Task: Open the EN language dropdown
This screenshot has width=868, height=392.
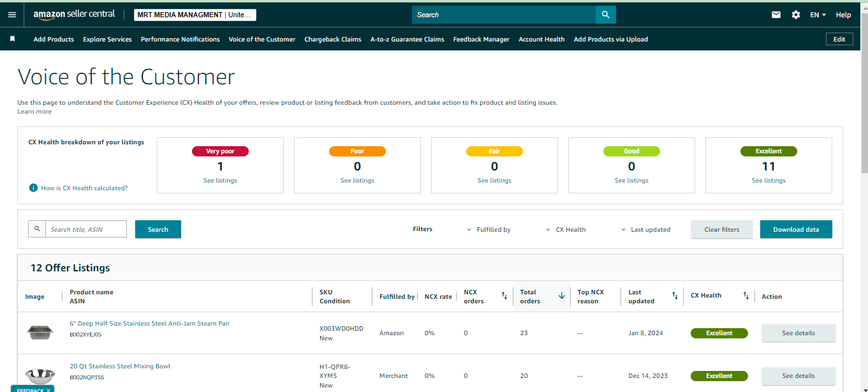Action: click(x=818, y=15)
